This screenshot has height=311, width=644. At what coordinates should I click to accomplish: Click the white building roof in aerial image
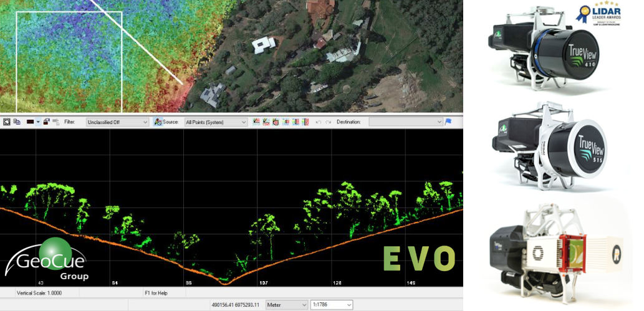coord(264,45)
